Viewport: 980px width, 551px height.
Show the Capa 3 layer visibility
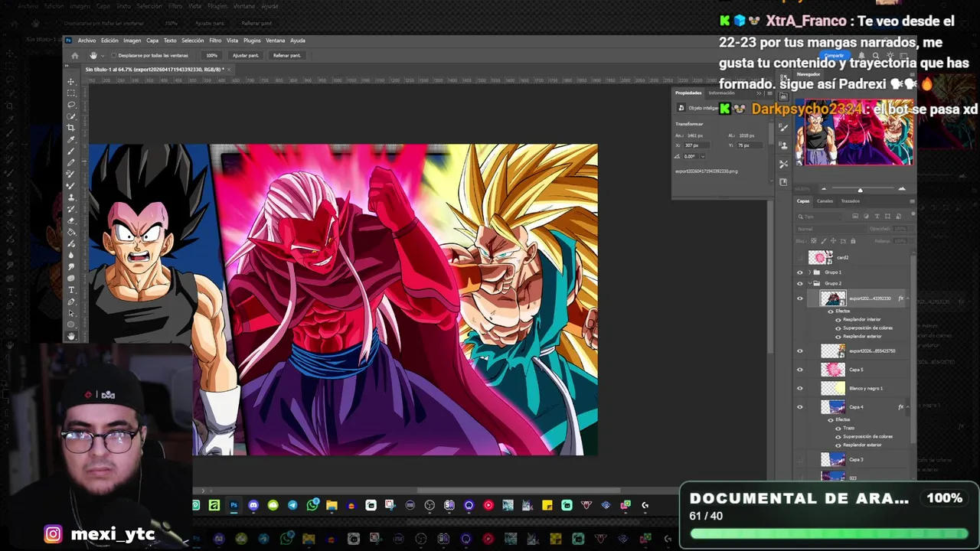tap(800, 459)
